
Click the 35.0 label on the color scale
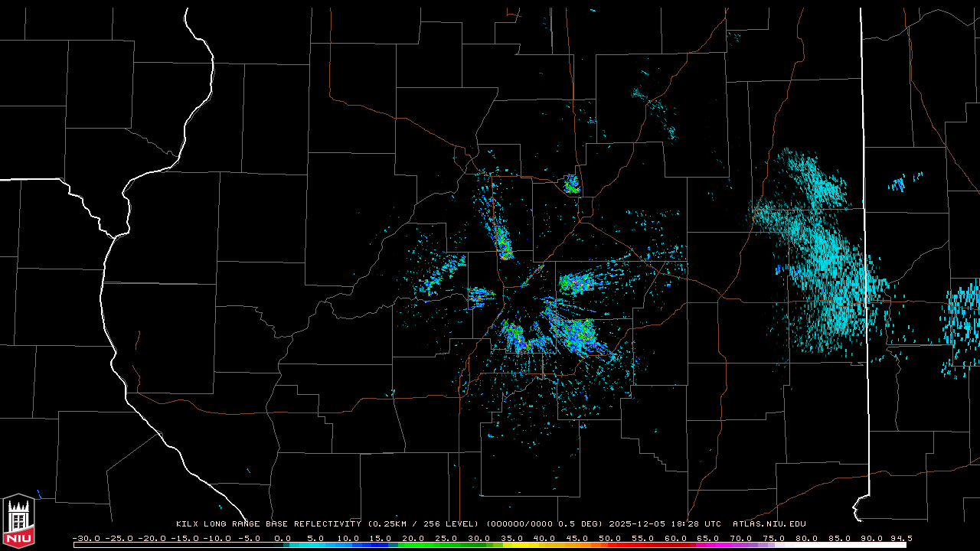[512, 538]
